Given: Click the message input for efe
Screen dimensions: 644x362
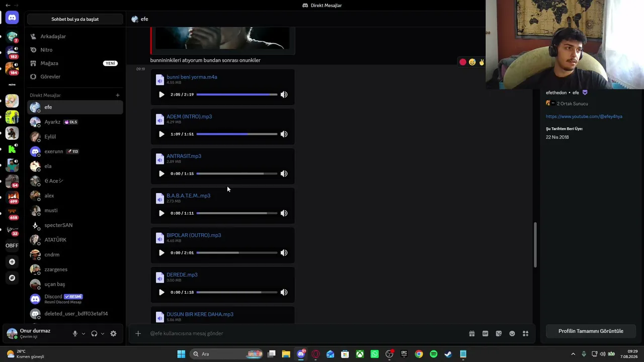Looking at the screenshot, I should coord(305,333).
